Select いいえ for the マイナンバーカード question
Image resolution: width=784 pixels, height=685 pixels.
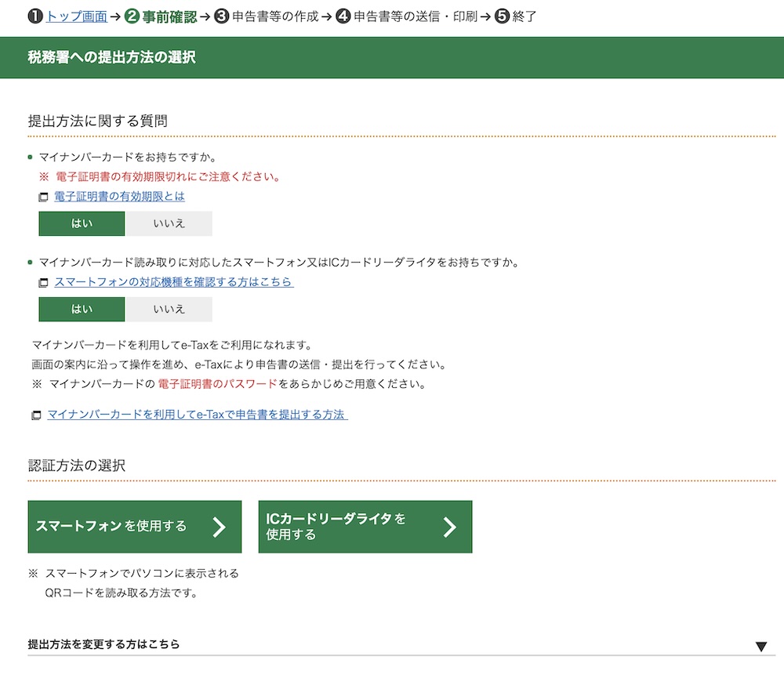point(169,223)
